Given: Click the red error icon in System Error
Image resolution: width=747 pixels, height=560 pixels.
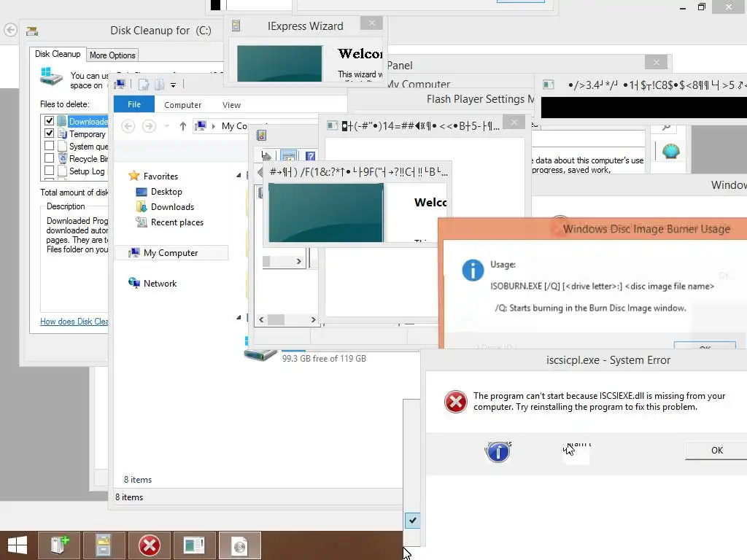Looking at the screenshot, I should tap(455, 402).
